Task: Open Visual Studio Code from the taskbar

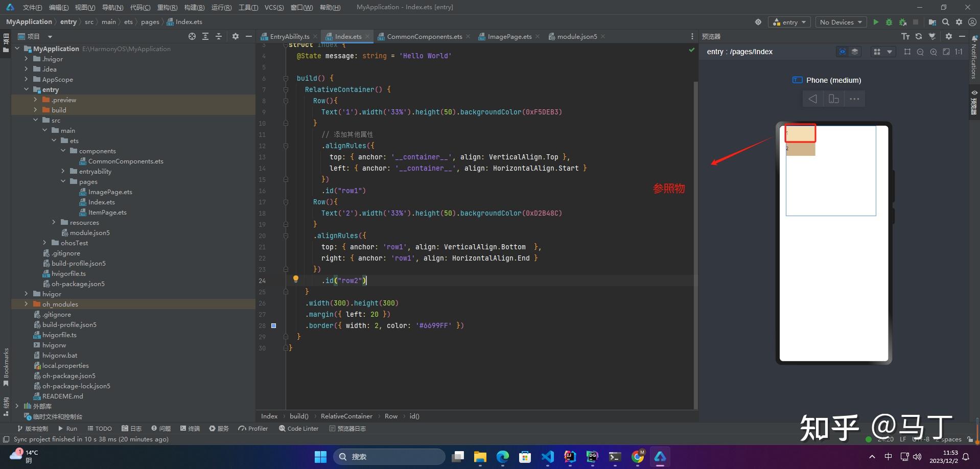Action: (547, 457)
